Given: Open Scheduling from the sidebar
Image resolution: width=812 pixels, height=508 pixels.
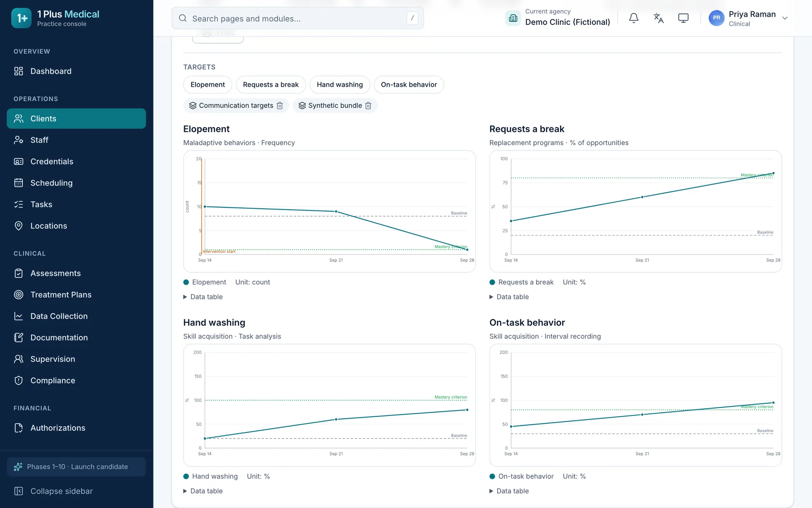Looking at the screenshot, I should click(x=76, y=183).
